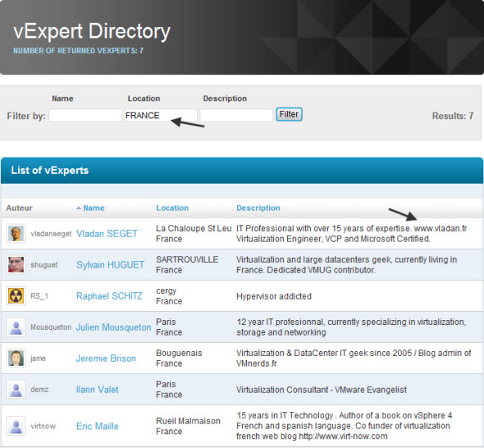Open Raphael SCHITZ's profile link
484x448 pixels.
[109, 296]
